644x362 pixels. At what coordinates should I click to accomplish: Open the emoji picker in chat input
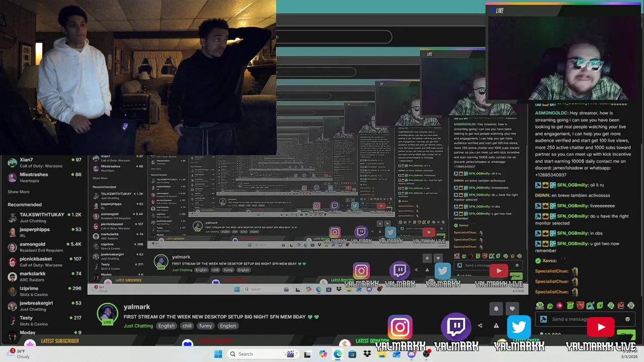(x=627, y=319)
